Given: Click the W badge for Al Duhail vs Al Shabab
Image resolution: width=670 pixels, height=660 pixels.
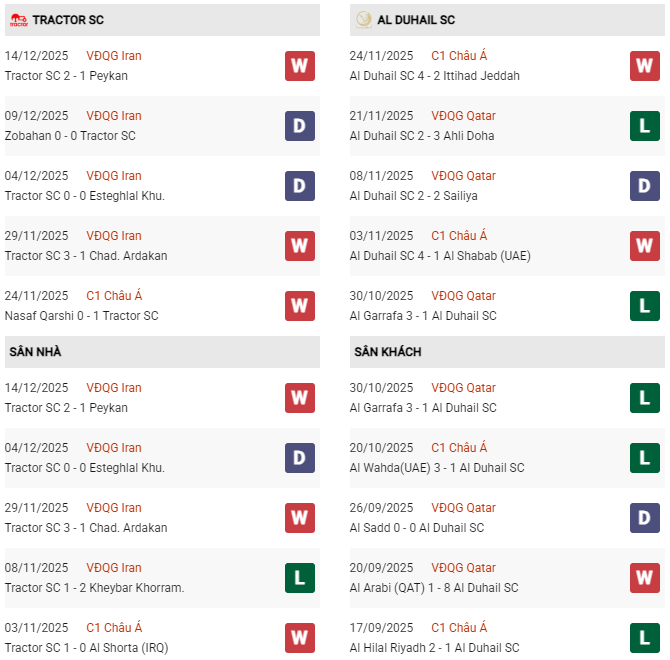Looking at the screenshot, I should (645, 246).
